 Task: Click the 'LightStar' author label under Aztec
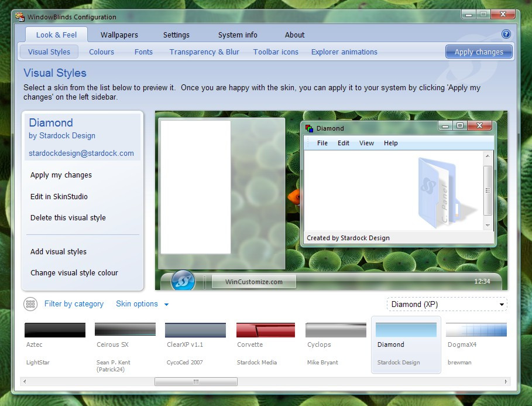[37, 362]
